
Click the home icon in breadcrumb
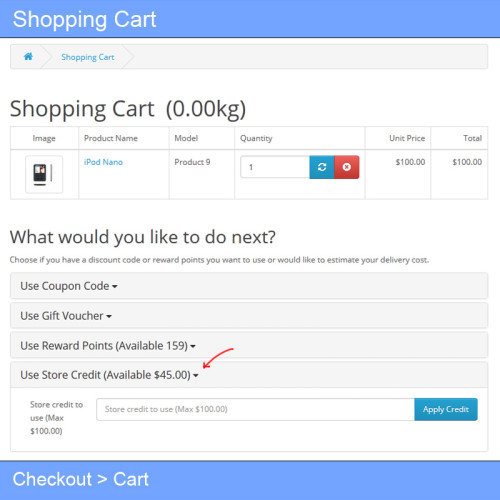coord(28,56)
